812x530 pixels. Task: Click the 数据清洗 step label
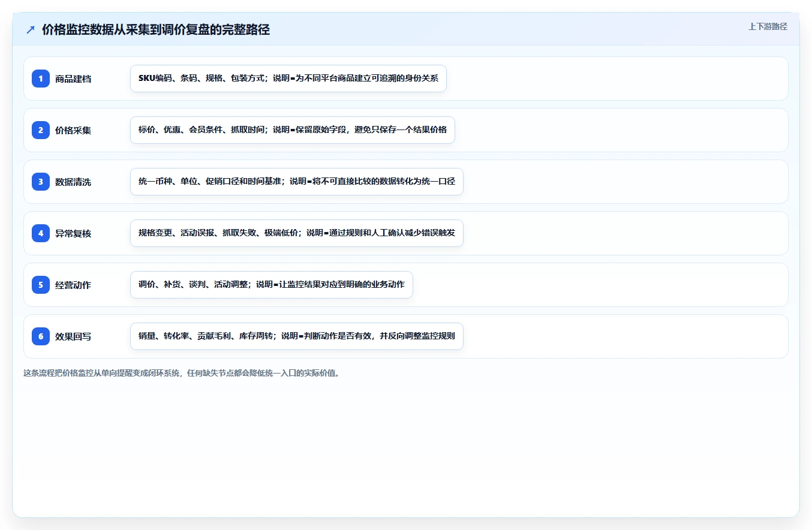click(x=73, y=182)
